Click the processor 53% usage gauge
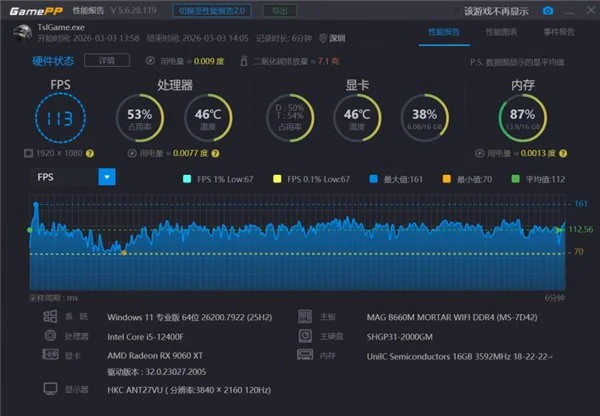Viewport: 600px width, 416px height. coord(140,118)
